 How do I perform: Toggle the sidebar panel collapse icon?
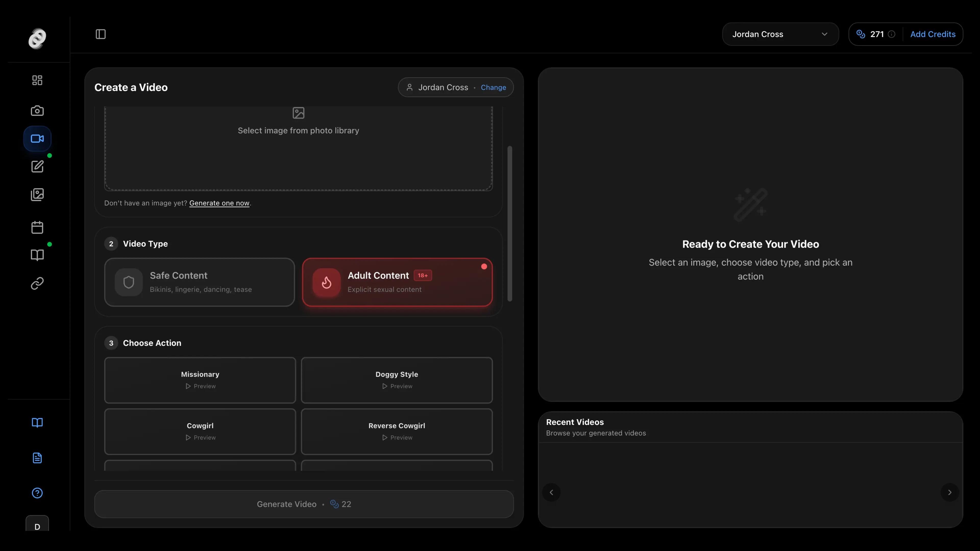101,34
